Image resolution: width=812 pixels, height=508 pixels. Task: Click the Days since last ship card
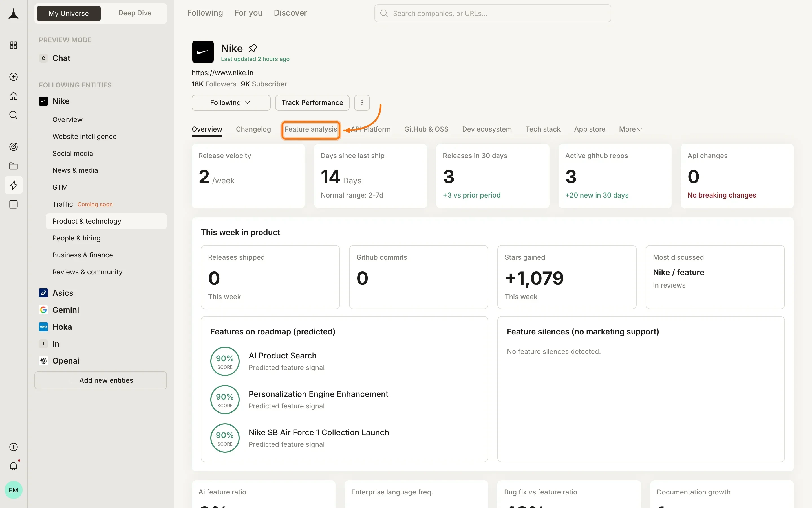pyautogui.click(x=370, y=176)
